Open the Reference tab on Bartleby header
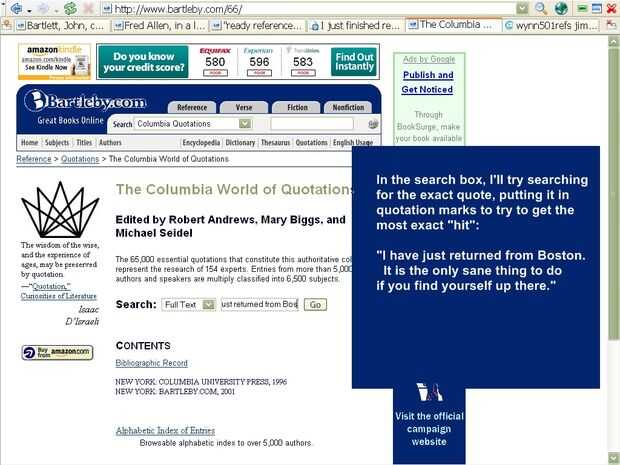The width and height of the screenshot is (620, 465). 192,107
